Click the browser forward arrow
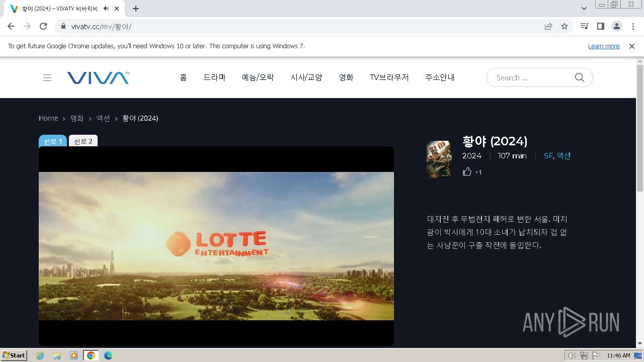 (27, 26)
